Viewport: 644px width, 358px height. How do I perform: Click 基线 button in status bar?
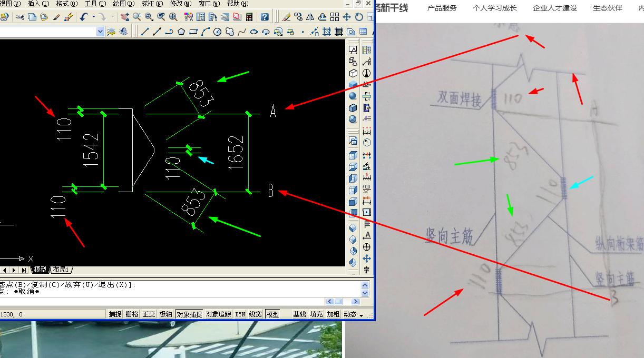(x=299, y=314)
